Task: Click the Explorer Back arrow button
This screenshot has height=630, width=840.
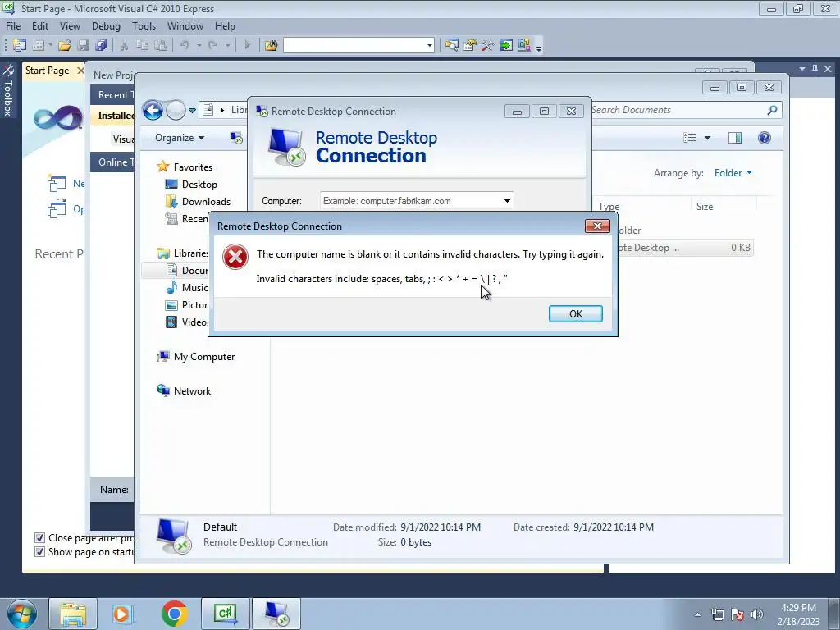Action: (153, 111)
